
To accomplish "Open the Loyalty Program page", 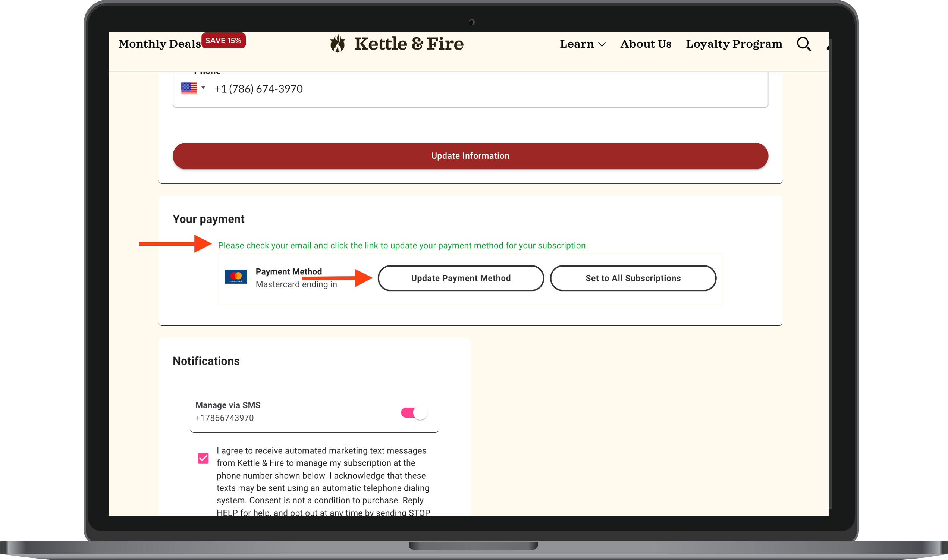I will click(734, 44).
